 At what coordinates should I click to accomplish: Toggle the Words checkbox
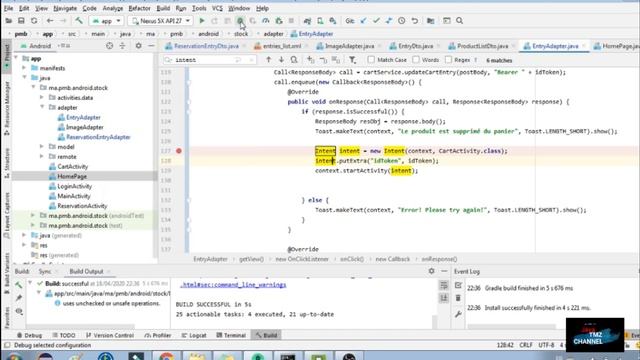[x=416, y=60]
